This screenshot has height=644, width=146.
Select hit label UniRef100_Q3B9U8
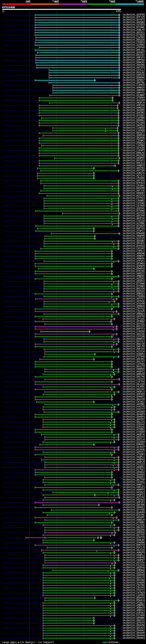pyautogui.click(x=134, y=570)
